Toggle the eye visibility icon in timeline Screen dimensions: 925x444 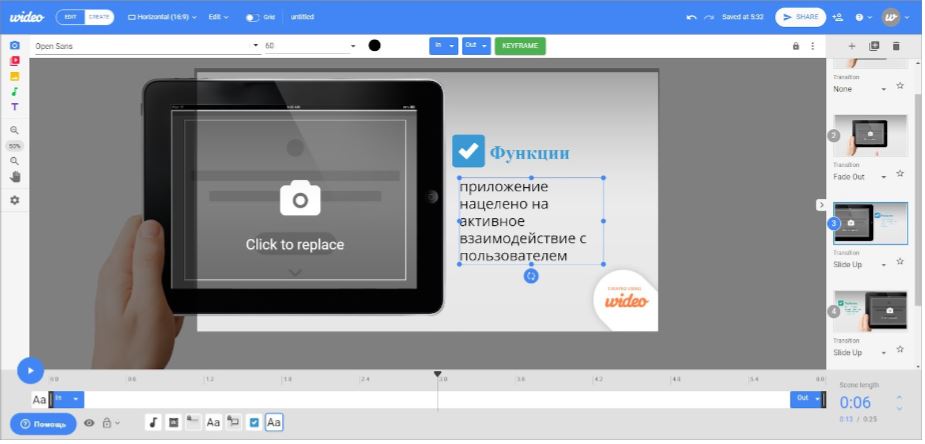tap(89, 423)
